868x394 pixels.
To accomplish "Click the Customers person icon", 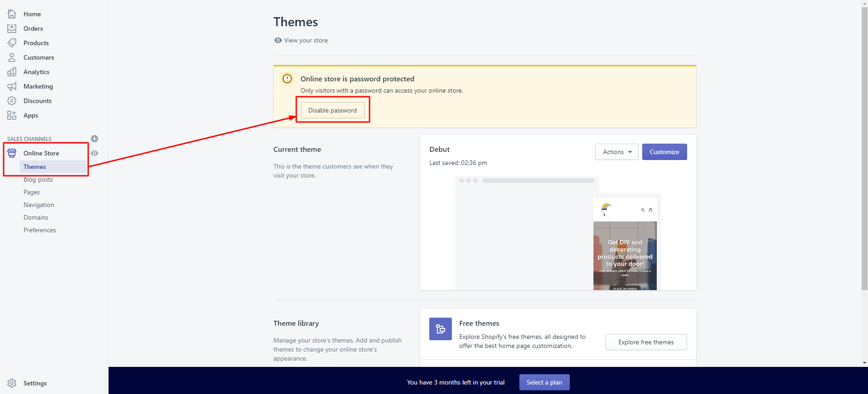I will [12, 57].
